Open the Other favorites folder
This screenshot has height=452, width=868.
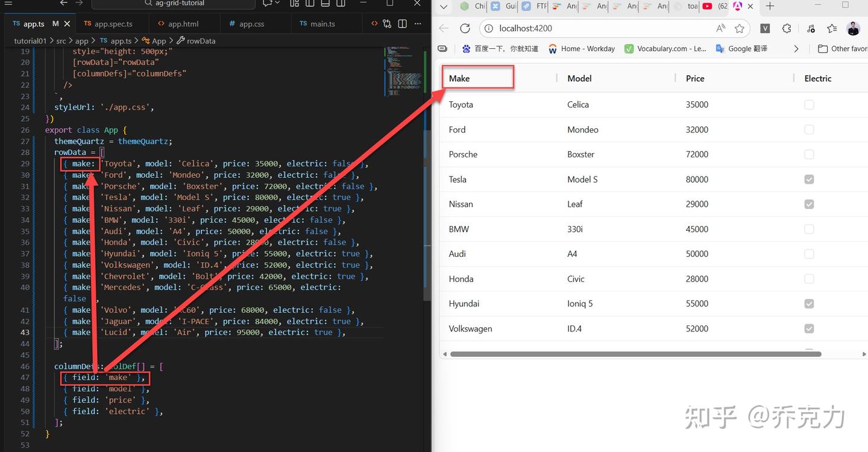842,49
